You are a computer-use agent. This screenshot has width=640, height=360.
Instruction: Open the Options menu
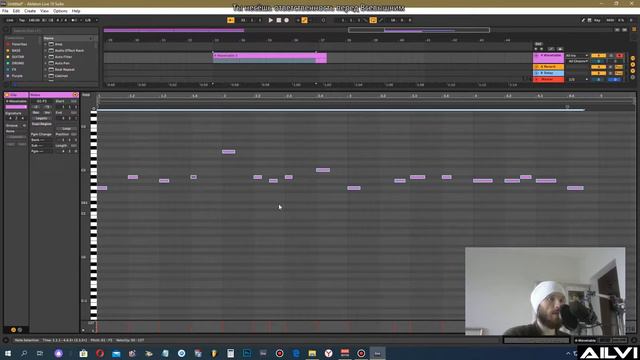(x=60, y=11)
